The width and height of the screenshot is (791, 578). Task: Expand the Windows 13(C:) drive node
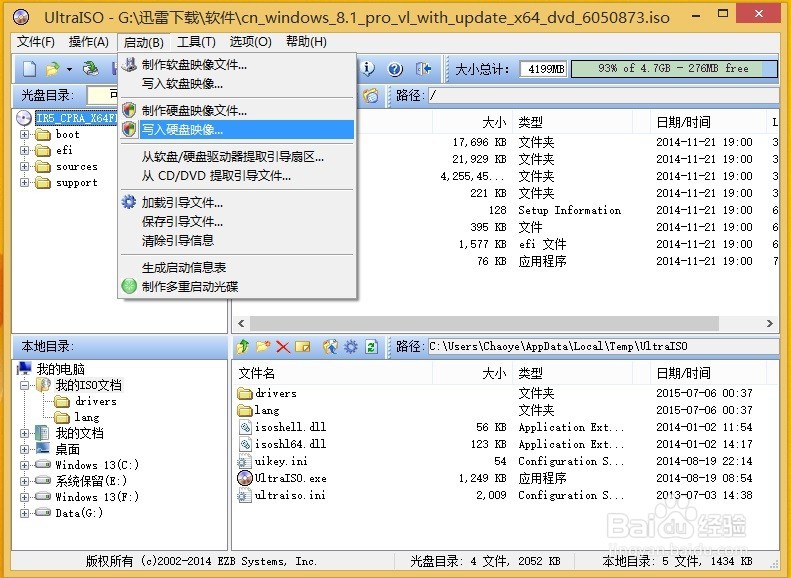point(24,465)
